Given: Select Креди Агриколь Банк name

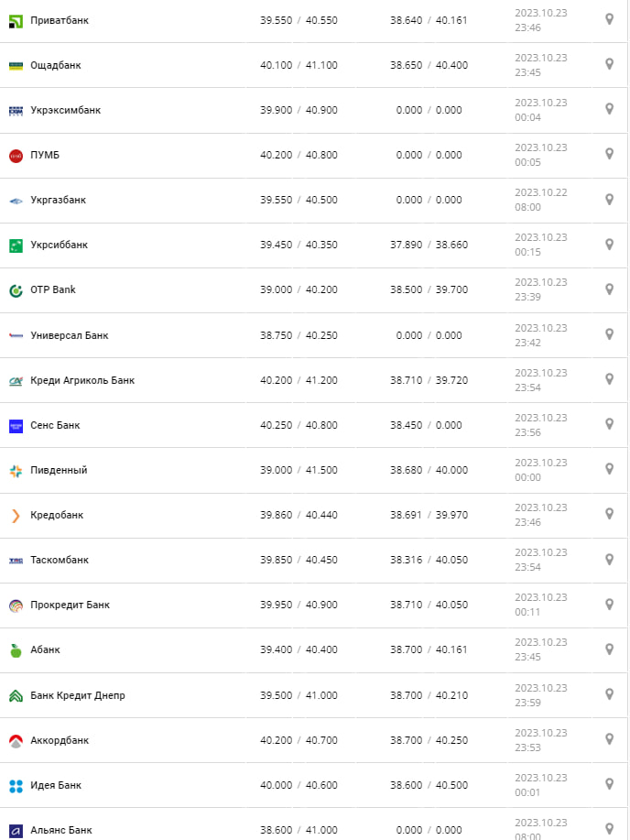Looking at the screenshot, I should point(82,380).
